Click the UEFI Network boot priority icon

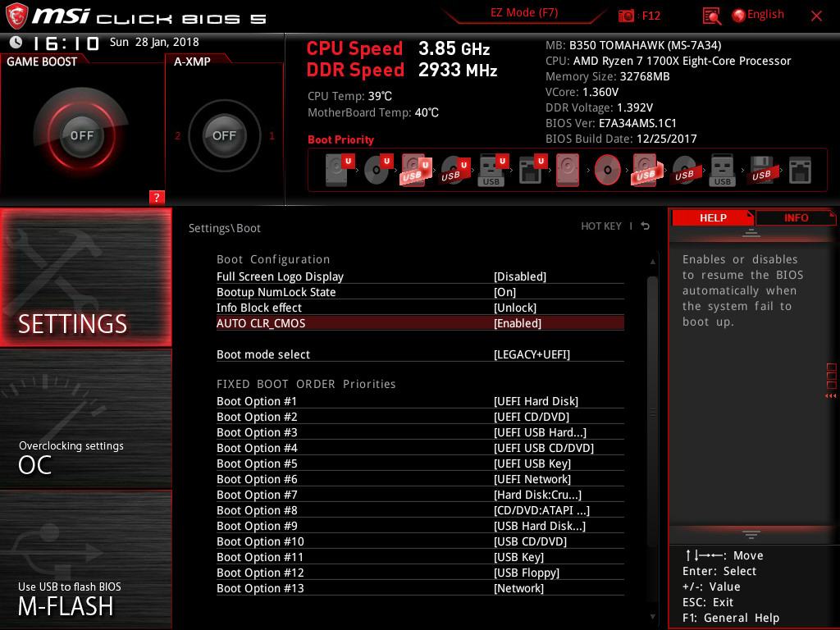(532, 170)
